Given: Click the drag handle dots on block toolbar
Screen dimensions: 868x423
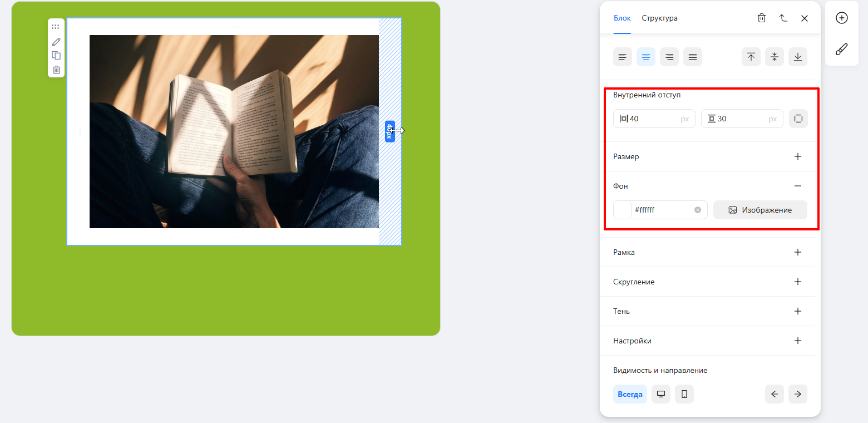Looking at the screenshot, I should pyautogui.click(x=56, y=27).
